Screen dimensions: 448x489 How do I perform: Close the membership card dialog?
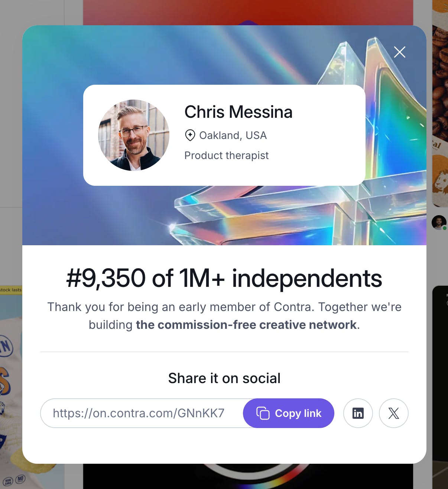tap(400, 52)
